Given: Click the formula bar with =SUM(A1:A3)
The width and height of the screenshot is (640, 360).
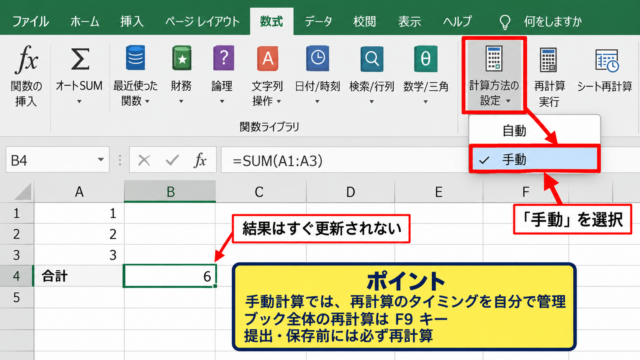Looking at the screenshot, I should tap(345, 160).
